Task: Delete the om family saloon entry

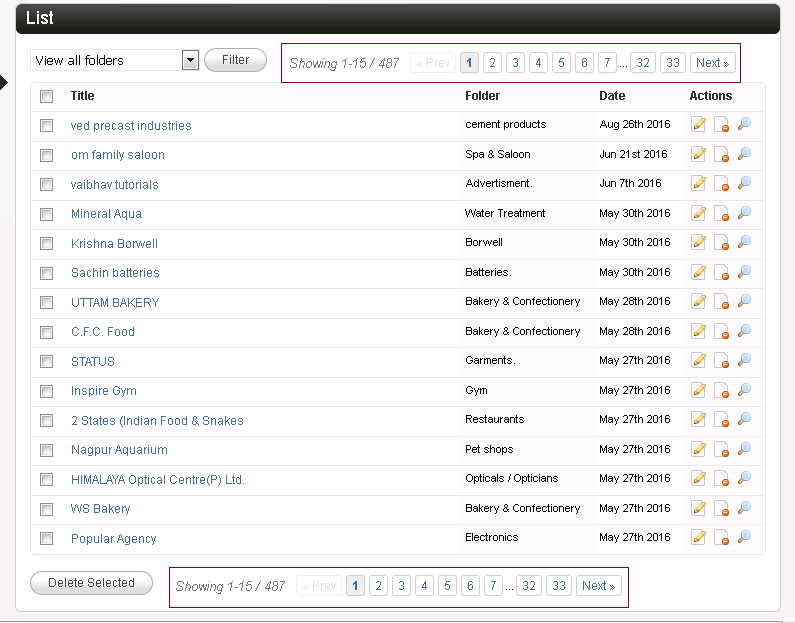Action: (721, 154)
